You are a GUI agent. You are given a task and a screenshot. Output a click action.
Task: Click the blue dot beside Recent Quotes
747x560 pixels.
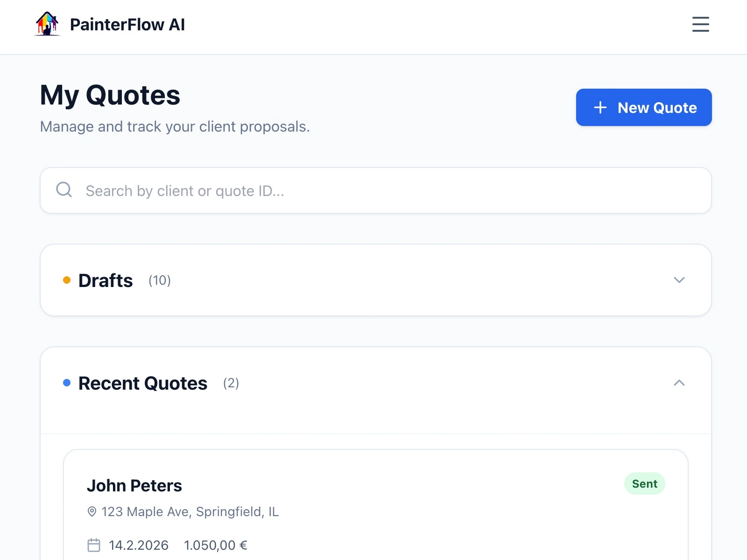coord(67,383)
